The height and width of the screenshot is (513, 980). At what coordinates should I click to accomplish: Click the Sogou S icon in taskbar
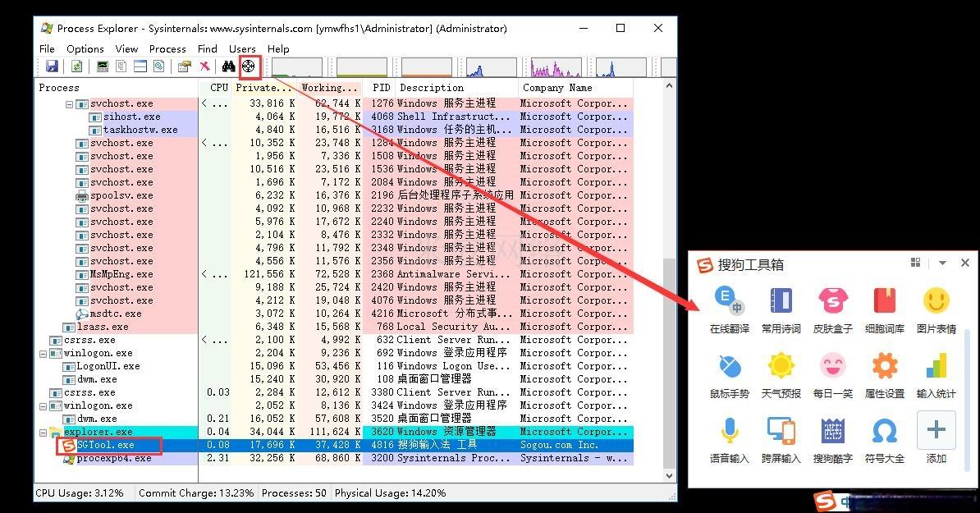(x=824, y=502)
